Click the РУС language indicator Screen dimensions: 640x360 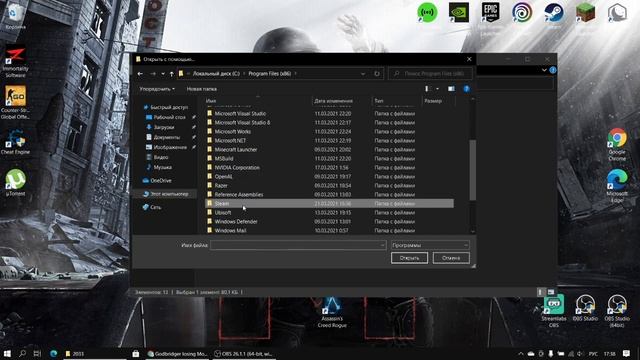593,353
